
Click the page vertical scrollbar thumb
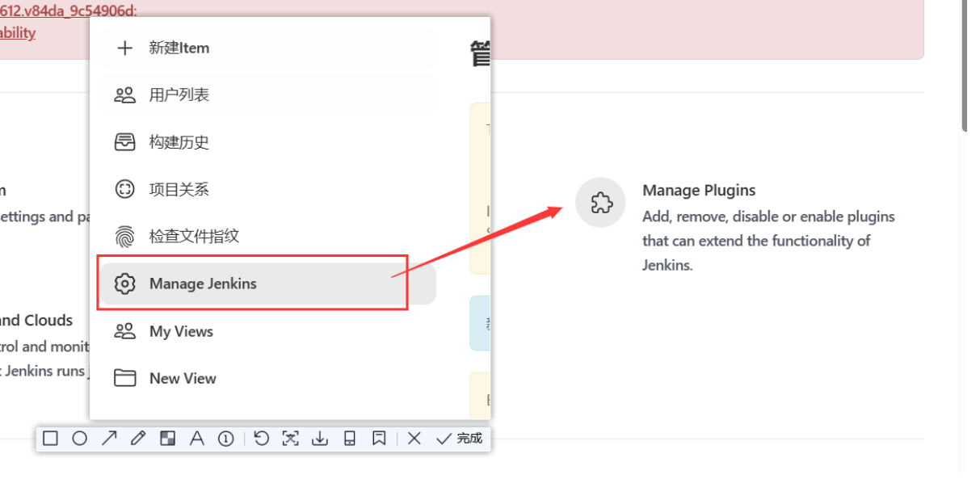(965, 65)
